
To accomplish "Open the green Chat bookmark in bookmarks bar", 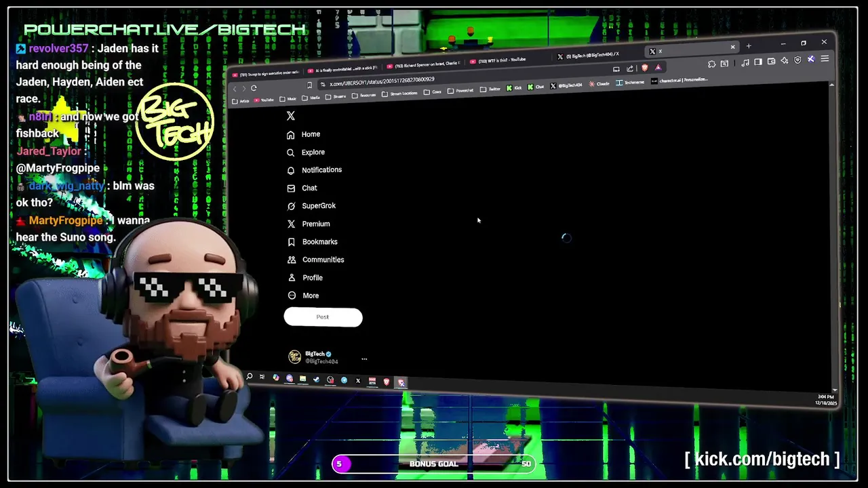I will tap(535, 87).
